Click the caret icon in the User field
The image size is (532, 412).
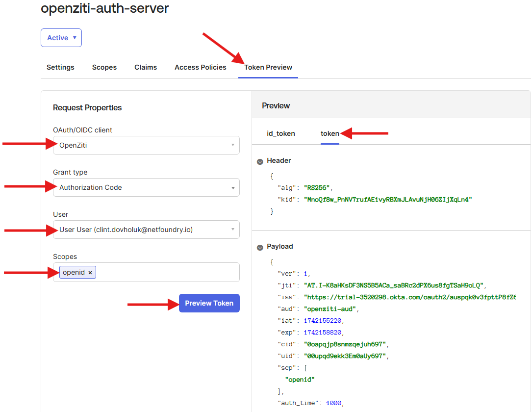pyautogui.click(x=232, y=229)
